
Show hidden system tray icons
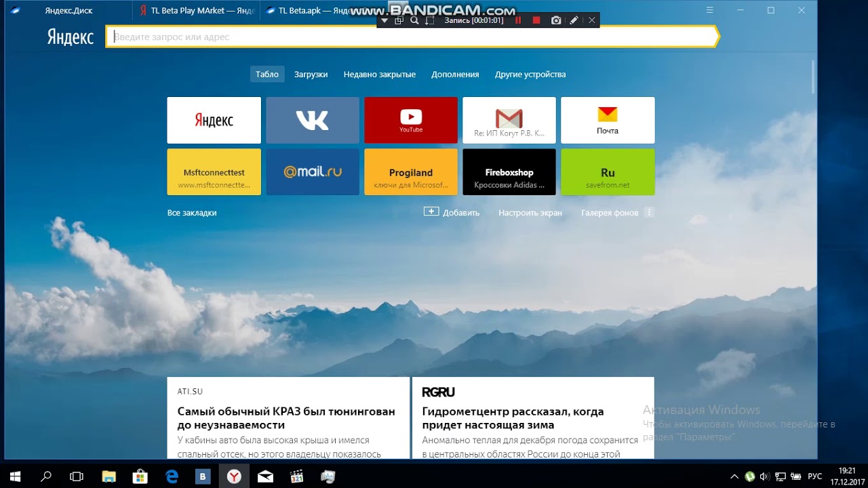pos(735,476)
